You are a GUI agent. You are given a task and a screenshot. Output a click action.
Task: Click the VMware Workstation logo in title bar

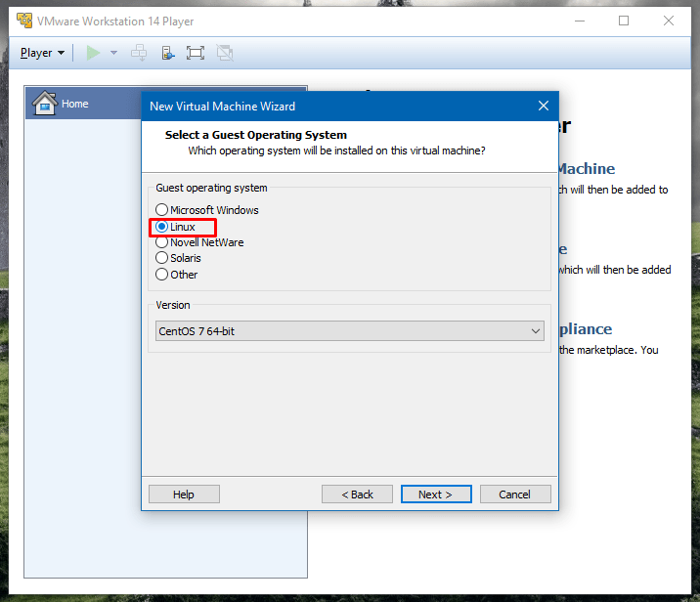(24, 21)
